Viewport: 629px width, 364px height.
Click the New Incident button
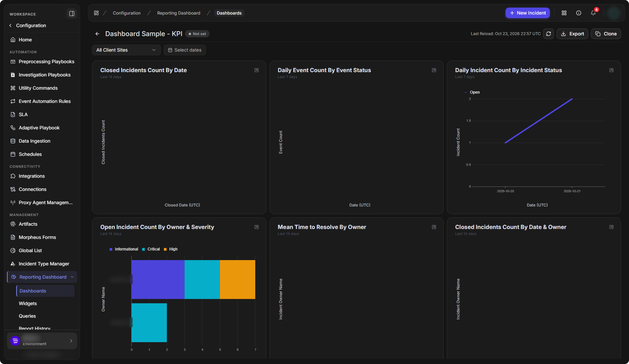pyautogui.click(x=528, y=13)
